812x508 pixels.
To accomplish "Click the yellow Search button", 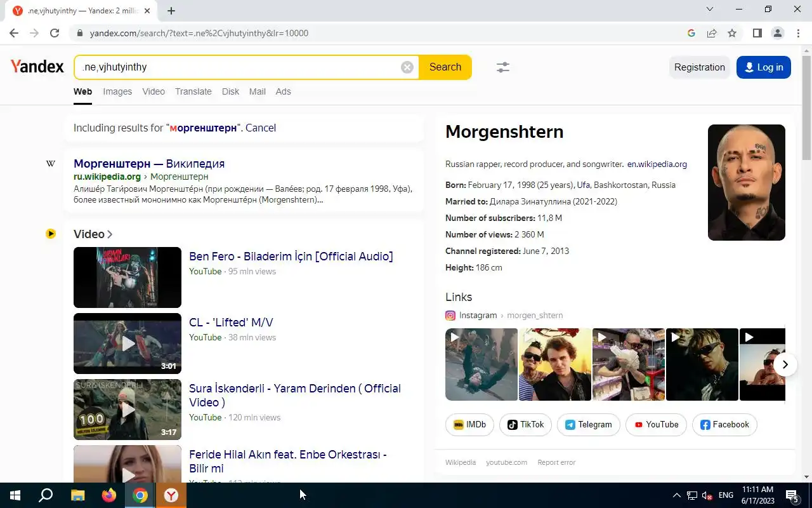I will (445, 67).
